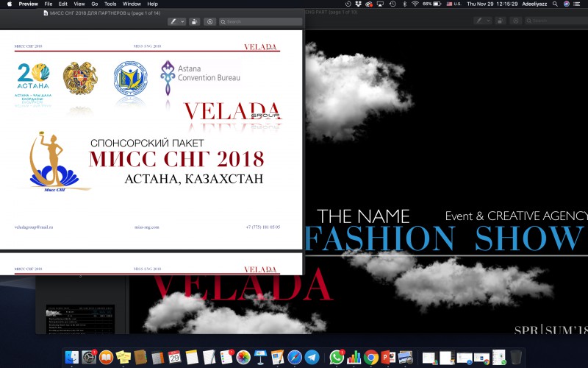Open the File menu
This screenshot has width=588, height=368.
coord(49,4)
